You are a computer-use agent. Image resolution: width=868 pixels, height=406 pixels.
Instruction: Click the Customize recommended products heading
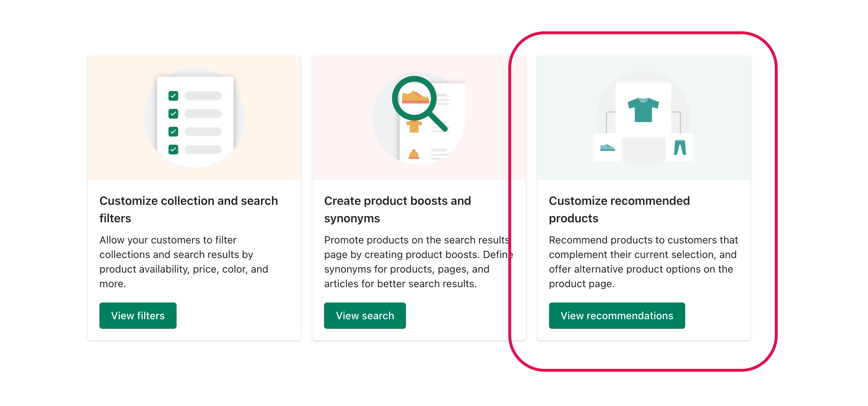click(x=619, y=209)
